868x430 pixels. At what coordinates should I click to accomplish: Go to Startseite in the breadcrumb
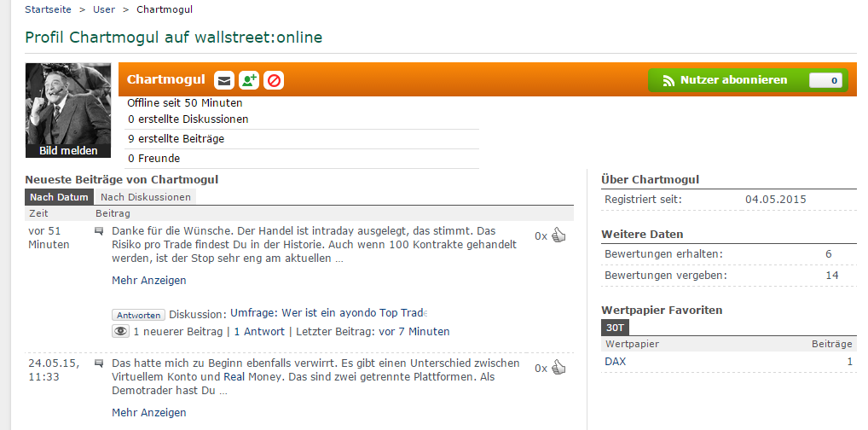pos(48,9)
